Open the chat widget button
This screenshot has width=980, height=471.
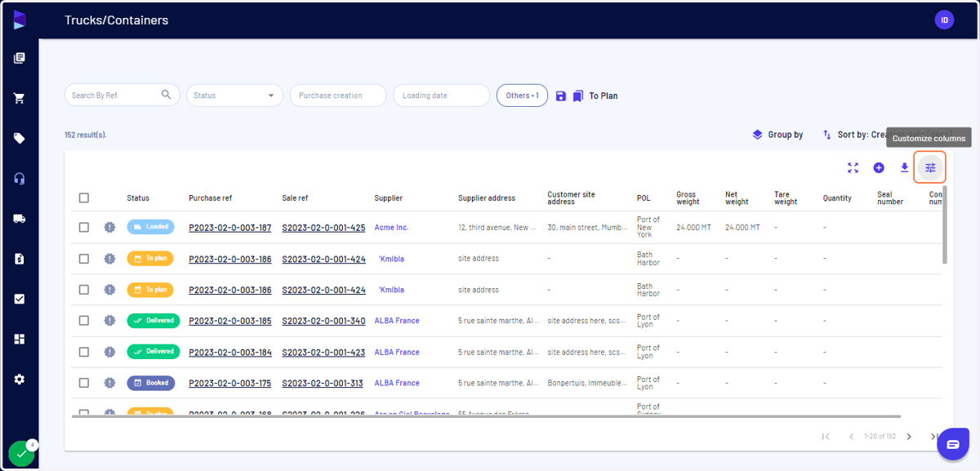pos(952,444)
